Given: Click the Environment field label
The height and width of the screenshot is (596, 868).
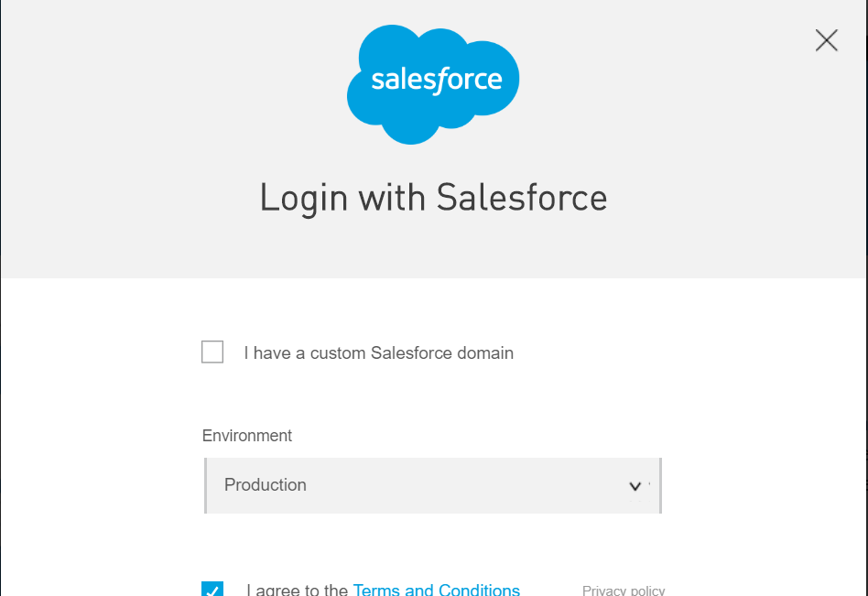Looking at the screenshot, I should point(247,436).
